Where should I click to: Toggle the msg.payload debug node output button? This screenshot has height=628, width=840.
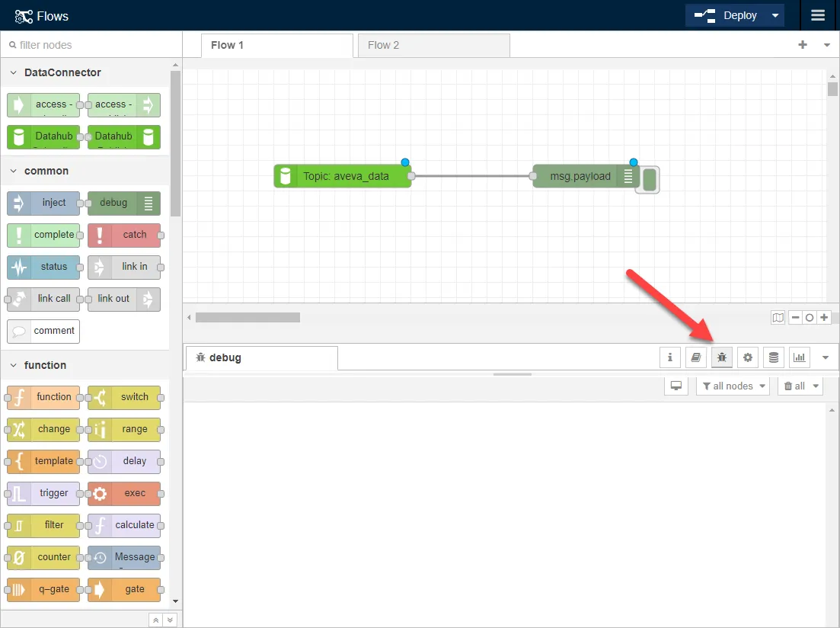649,180
